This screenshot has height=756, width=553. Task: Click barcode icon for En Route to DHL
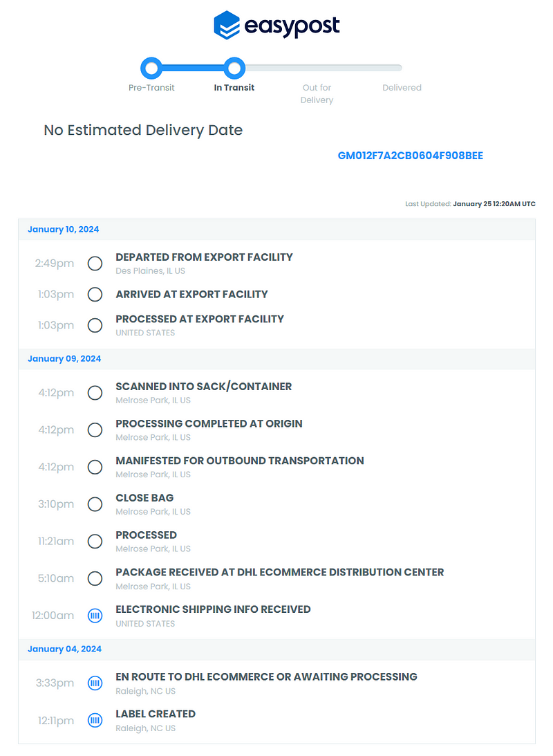pos(95,683)
